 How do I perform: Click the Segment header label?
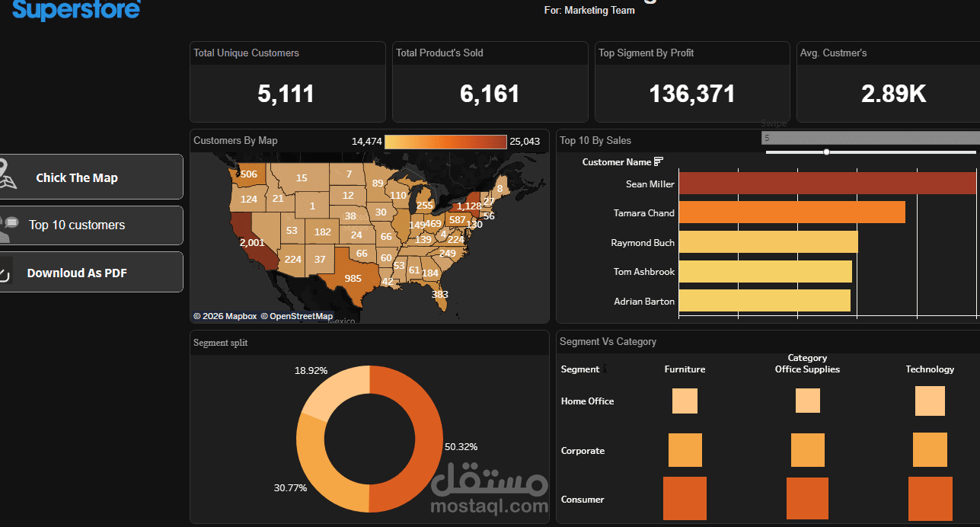pyautogui.click(x=580, y=369)
